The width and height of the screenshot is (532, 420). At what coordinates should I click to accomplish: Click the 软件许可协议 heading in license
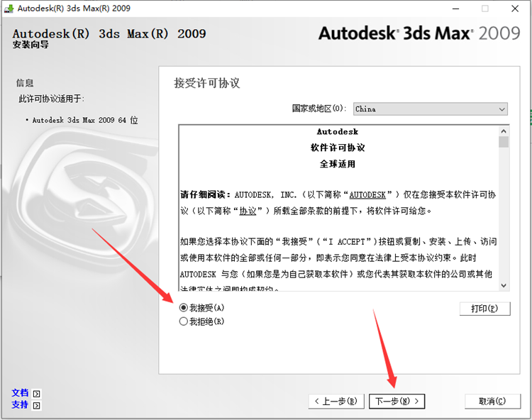click(x=338, y=148)
